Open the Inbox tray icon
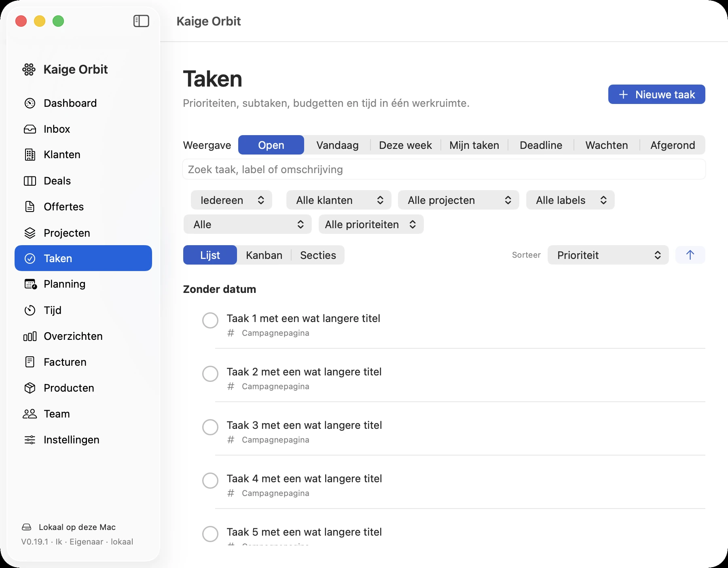 [30, 129]
